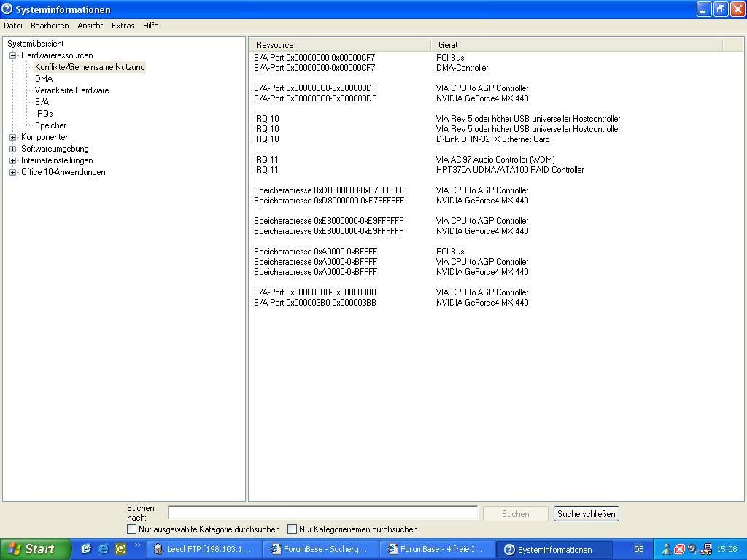Select the Speicher tree item
Screen dimensions: 747x560
[50, 125]
